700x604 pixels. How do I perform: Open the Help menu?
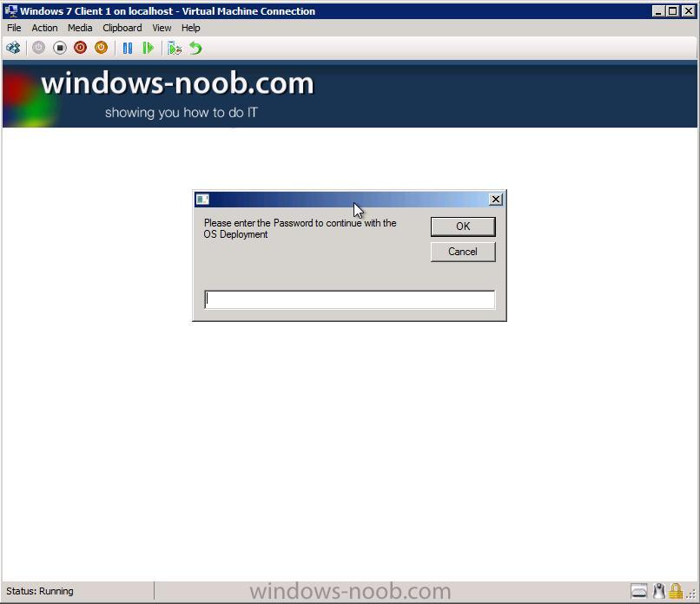(x=190, y=28)
